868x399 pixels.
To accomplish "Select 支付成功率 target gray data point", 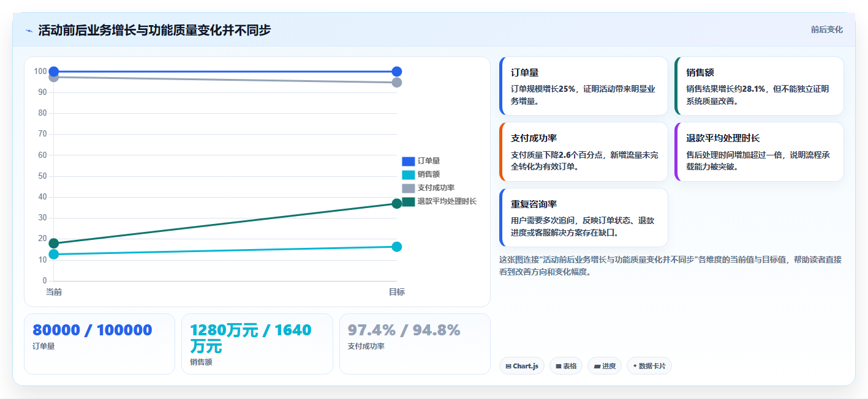I will [397, 83].
